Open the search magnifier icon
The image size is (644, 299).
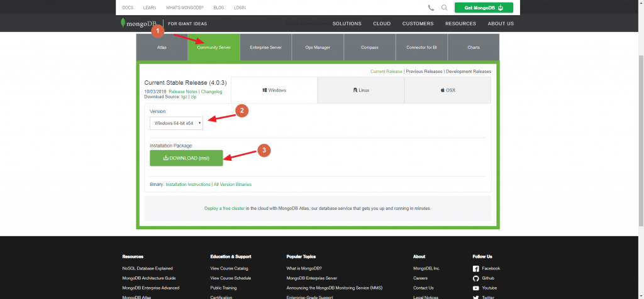444,8
